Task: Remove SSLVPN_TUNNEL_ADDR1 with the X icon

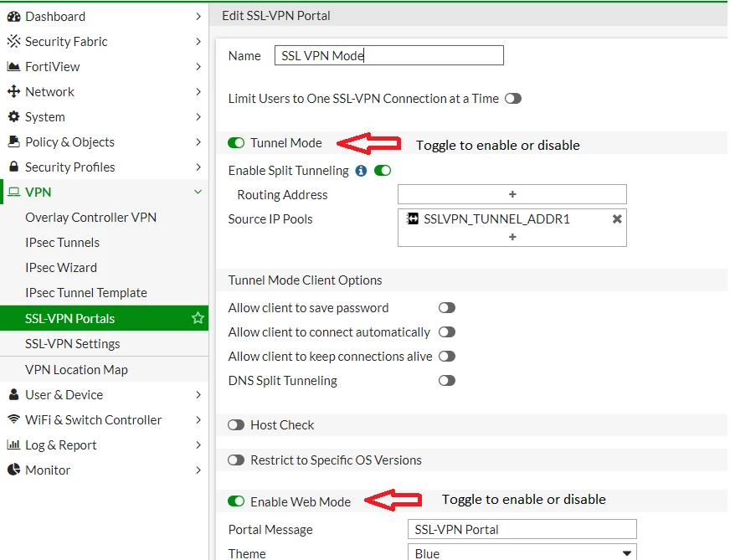Action: [617, 218]
